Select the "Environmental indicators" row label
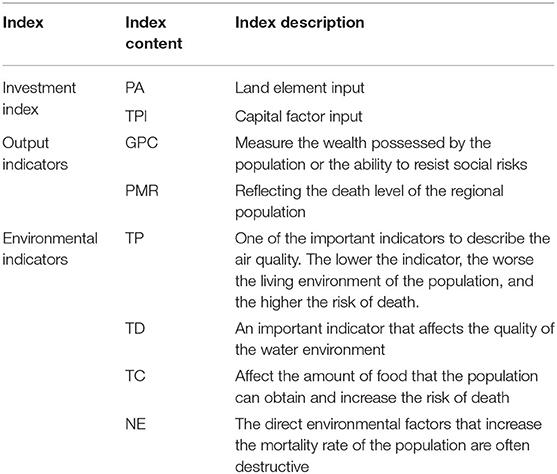This screenshot has width=557, height=474. [x=50, y=249]
